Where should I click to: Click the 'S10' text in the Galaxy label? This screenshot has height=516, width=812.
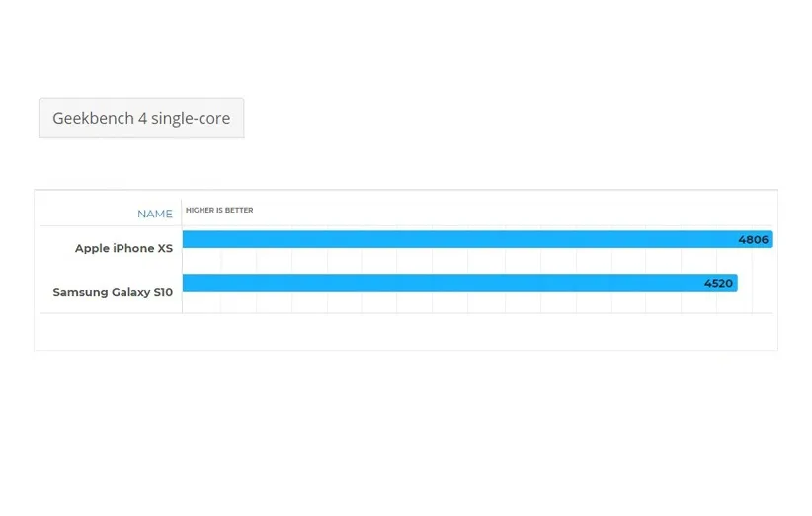[161, 292]
